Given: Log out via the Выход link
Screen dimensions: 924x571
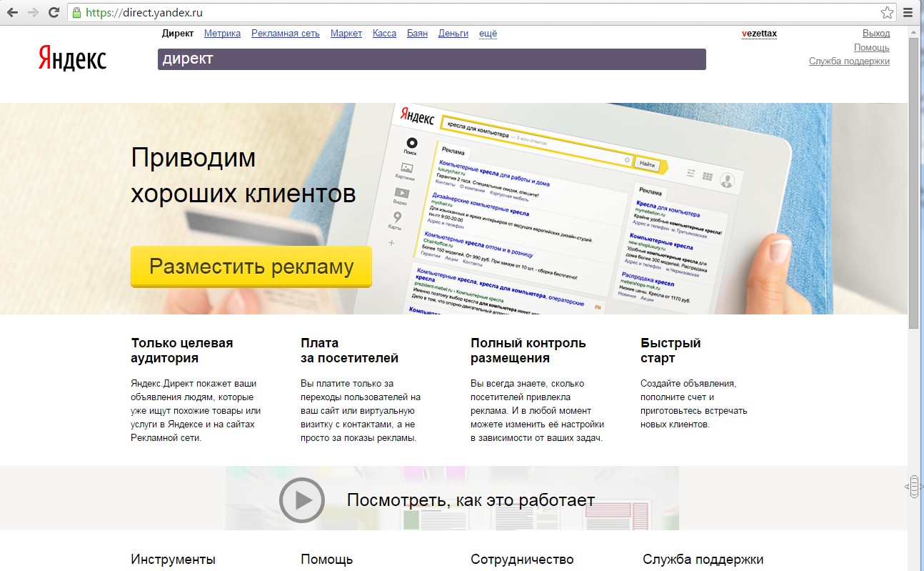Looking at the screenshot, I should [876, 33].
